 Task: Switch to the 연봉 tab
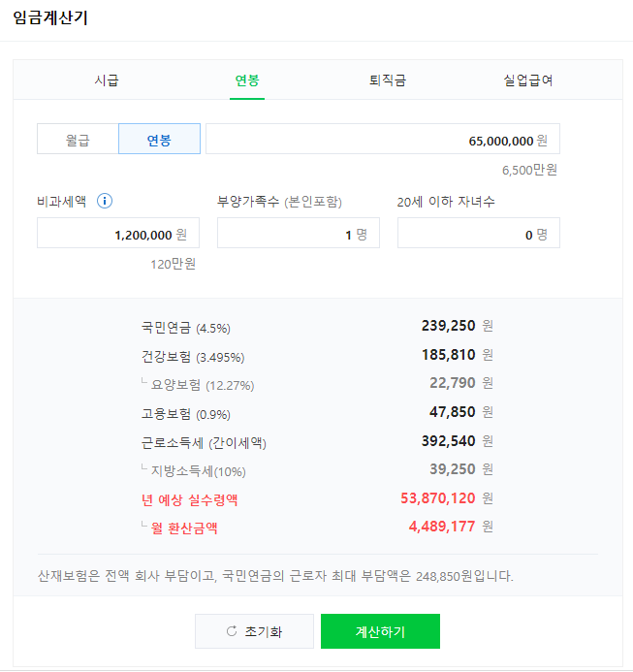point(247,80)
